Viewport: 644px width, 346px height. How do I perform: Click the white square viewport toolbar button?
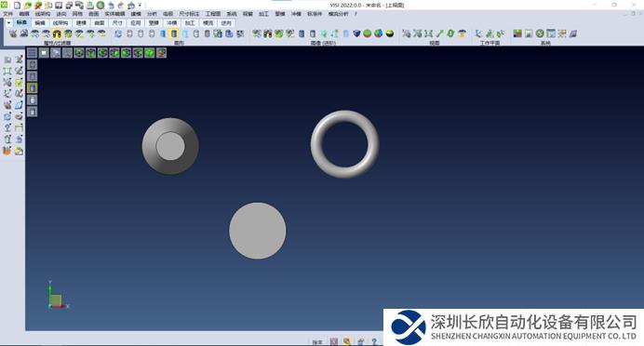click(44, 52)
